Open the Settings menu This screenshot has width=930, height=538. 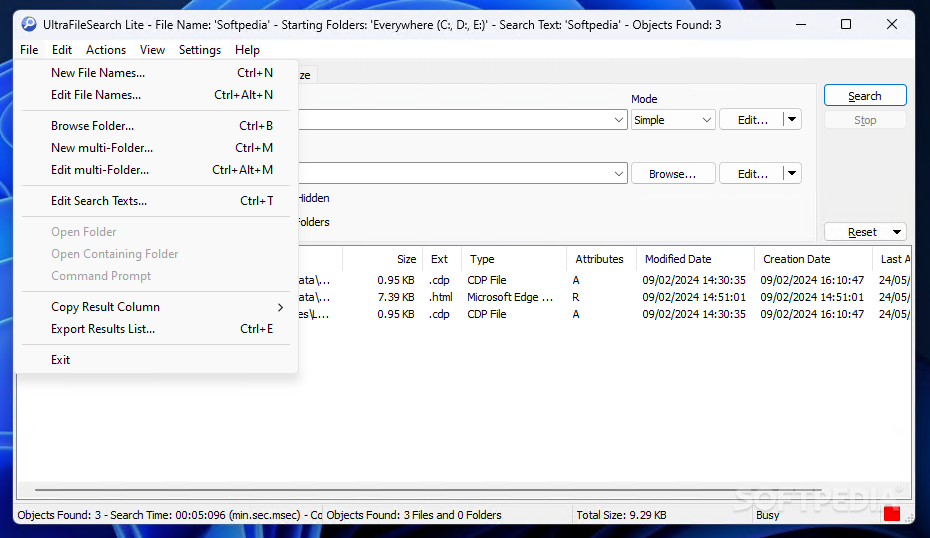click(200, 50)
